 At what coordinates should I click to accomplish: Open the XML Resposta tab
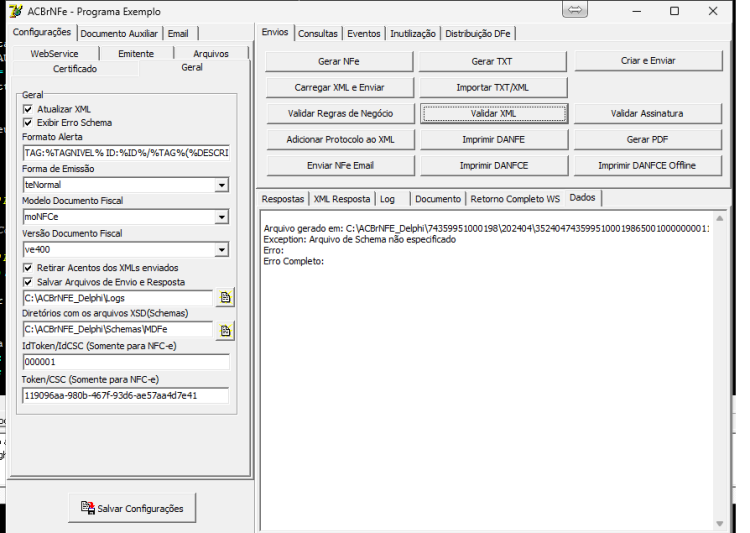pos(342,199)
